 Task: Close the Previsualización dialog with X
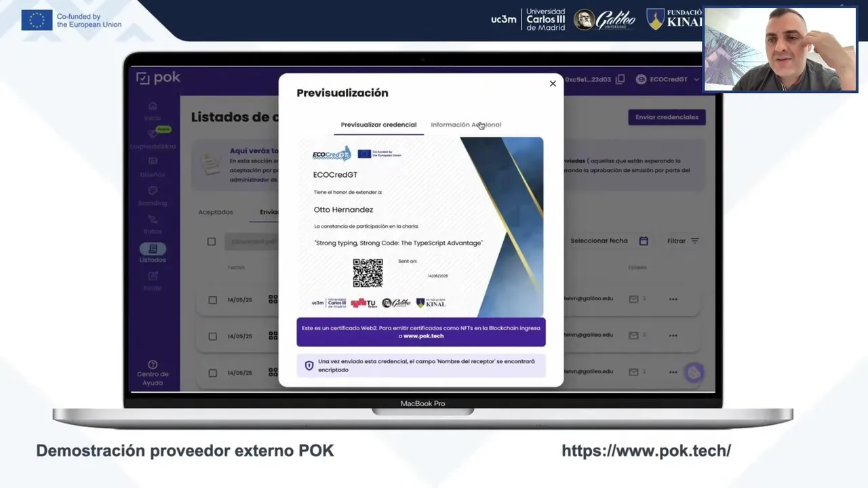pos(553,83)
